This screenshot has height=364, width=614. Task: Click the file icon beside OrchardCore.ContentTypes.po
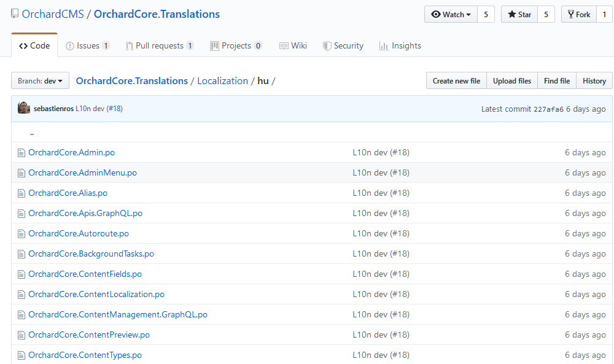click(x=21, y=355)
